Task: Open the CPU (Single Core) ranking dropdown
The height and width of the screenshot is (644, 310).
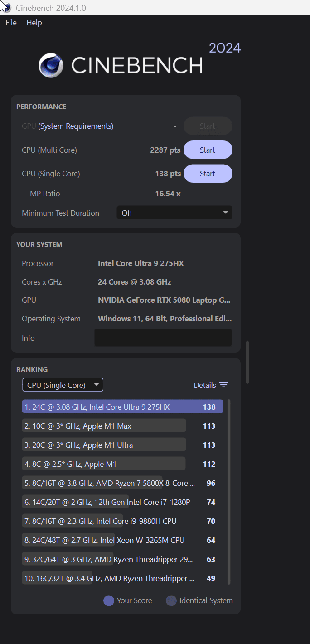Action: coord(63,385)
